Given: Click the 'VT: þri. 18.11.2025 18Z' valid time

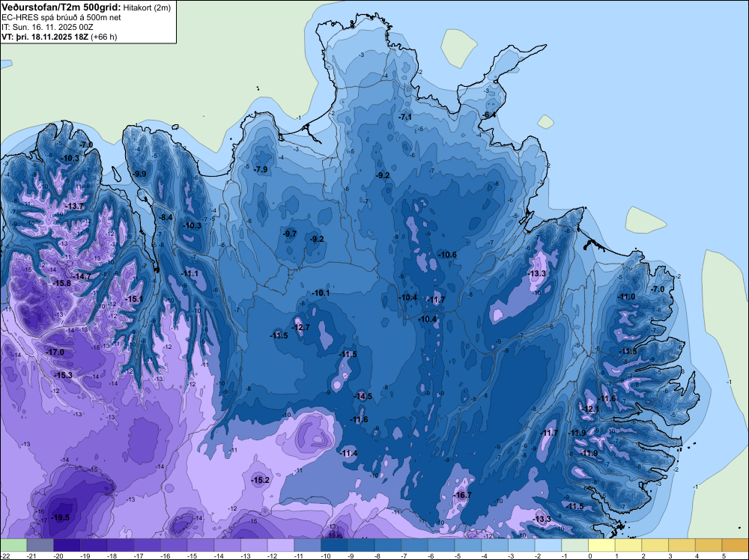Looking at the screenshot, I should [45, 37].
